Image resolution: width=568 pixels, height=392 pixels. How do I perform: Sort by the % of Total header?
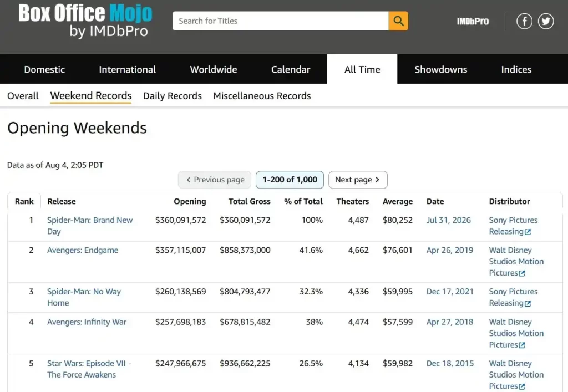point(303,201)
